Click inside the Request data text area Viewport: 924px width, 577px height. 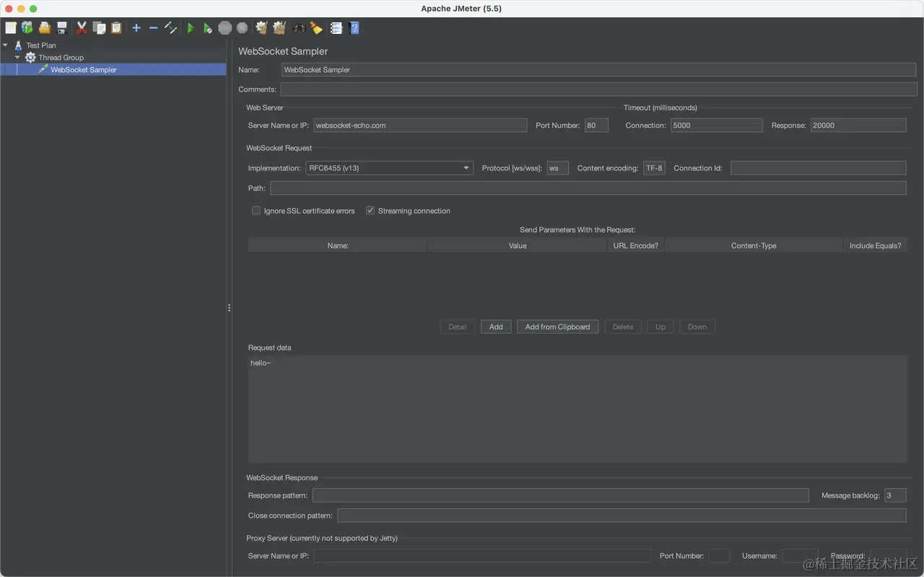point(577,409)
